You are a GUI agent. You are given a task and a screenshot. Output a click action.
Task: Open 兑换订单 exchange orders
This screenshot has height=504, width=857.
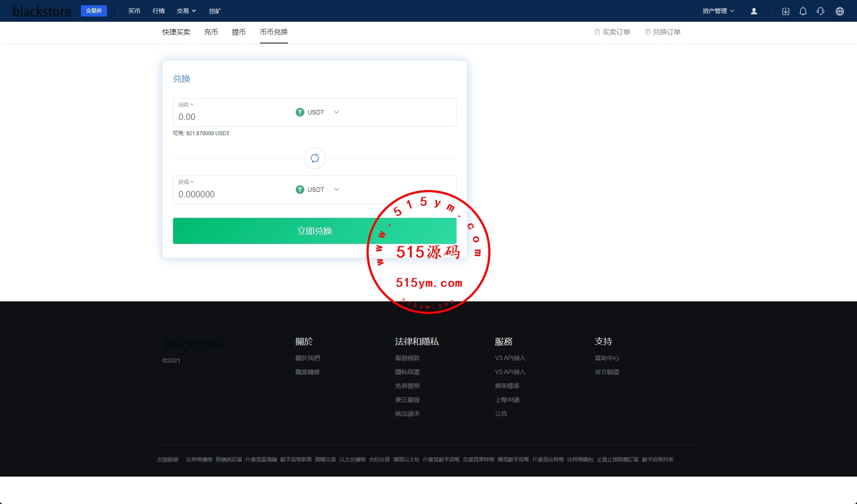pyautogui.click(x=663, y=32)
